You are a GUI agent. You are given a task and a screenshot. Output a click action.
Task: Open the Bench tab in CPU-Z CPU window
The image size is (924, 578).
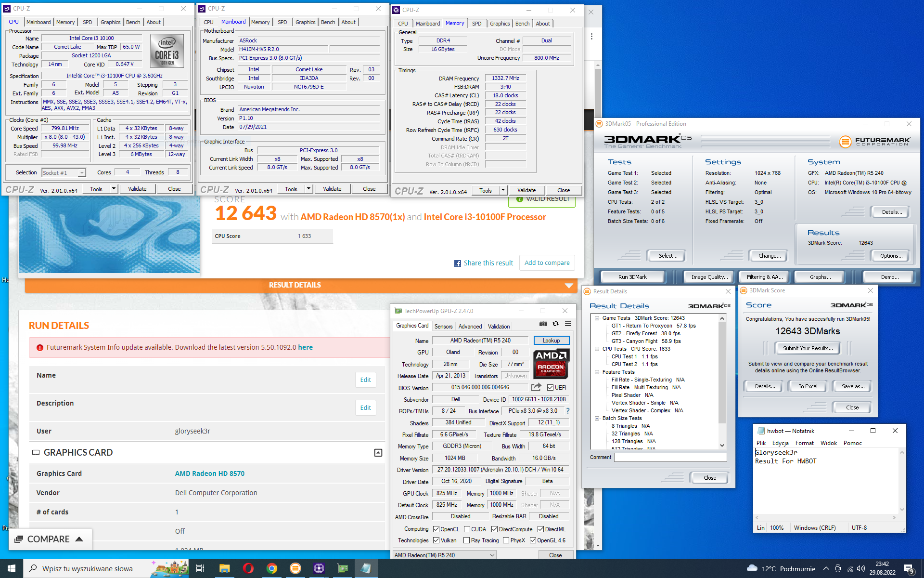(133, 22)
